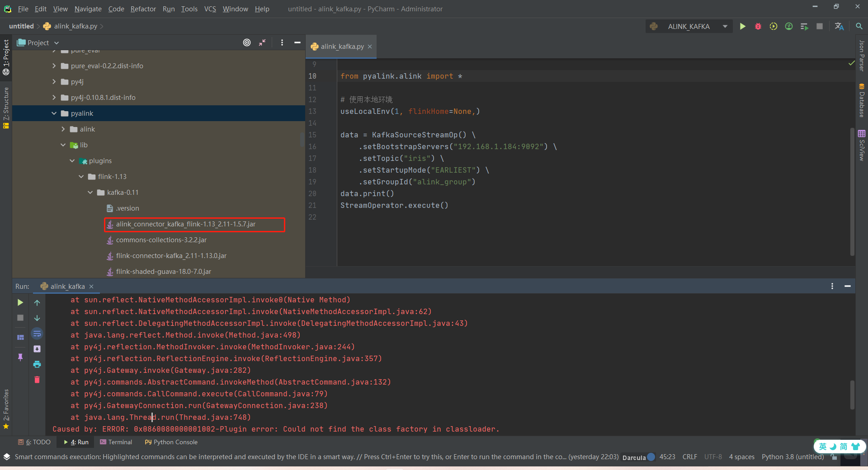Screen dimensions: 868x470
Task: Open the File menu
Action: point(23,9)
